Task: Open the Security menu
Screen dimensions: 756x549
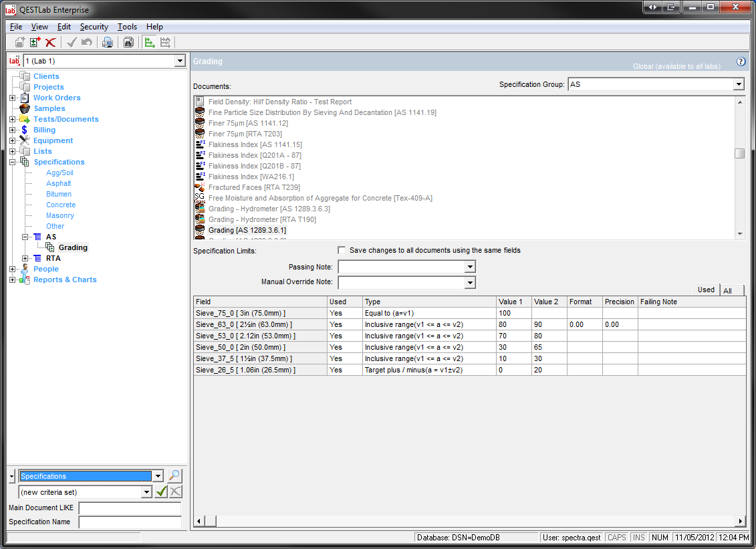Action: click(x=94, y=27)
